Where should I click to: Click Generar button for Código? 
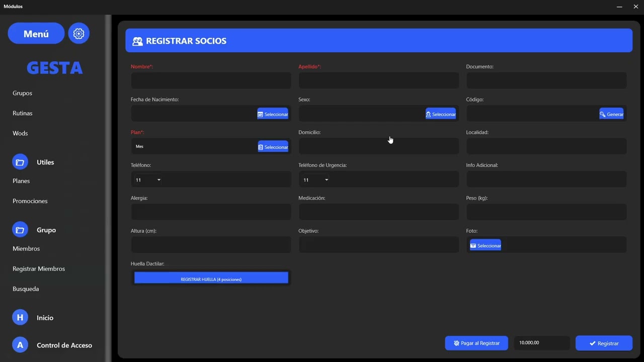pos(611,114)
